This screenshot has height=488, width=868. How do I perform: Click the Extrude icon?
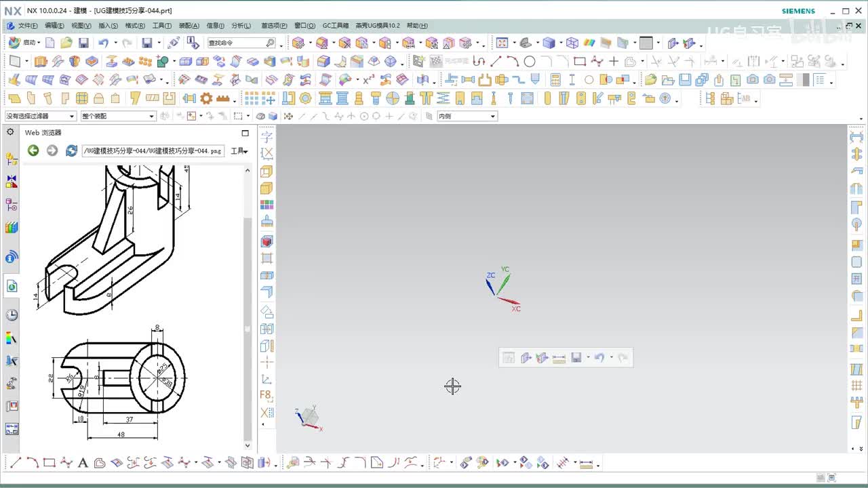click(x=41, y=61)
